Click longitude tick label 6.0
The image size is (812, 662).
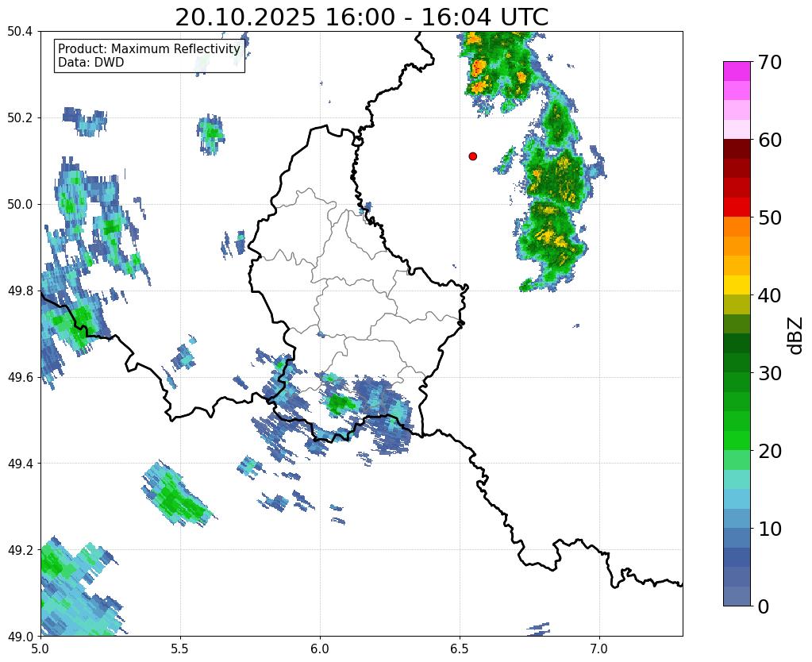click(x=320, y=649)
